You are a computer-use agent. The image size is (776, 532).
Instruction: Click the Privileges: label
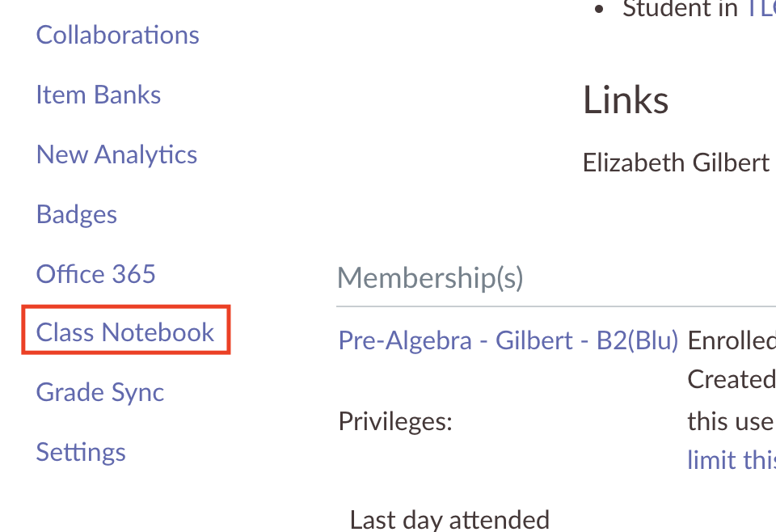click(394, 421)
